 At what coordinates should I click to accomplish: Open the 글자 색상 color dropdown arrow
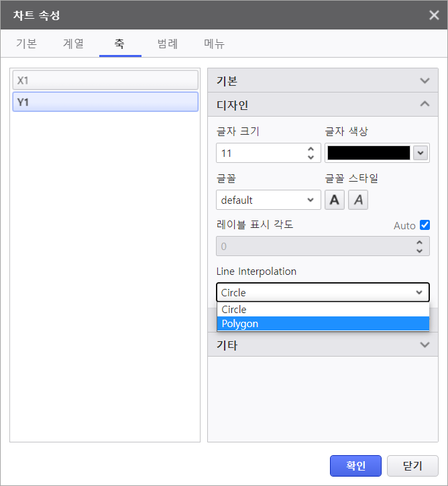coord(421,153)
